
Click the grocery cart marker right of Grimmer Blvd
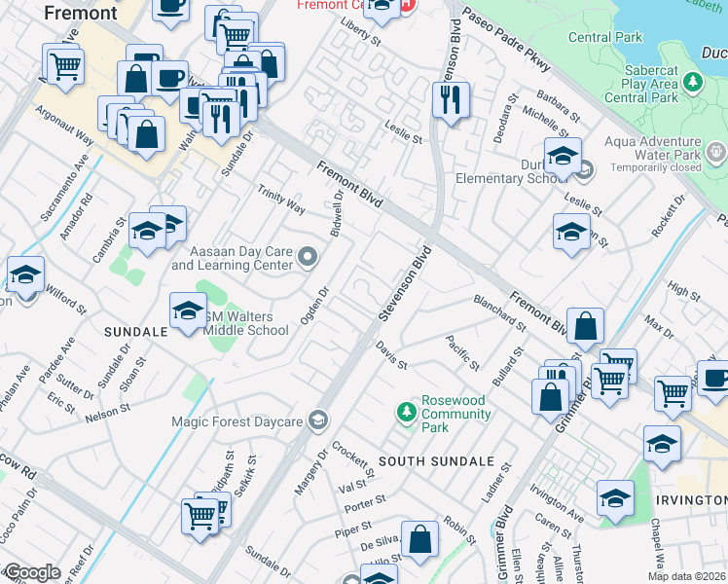(x=609, y=383)
